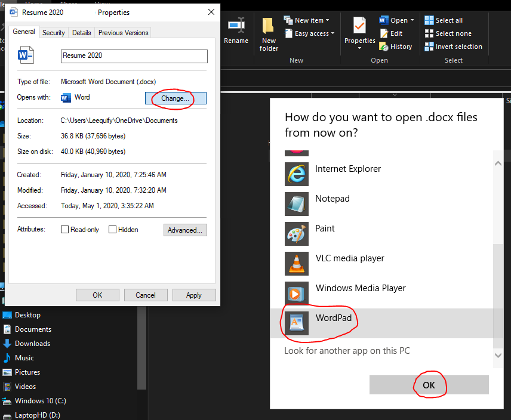Choose Windows Media Player from the list
511x420 pixels.
(x=381, y=294)
